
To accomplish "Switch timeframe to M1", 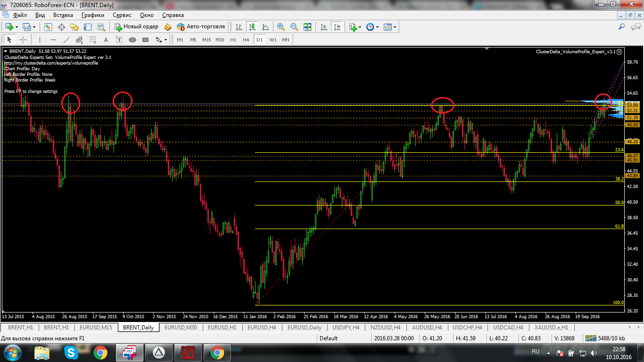I will pos(180,40).
